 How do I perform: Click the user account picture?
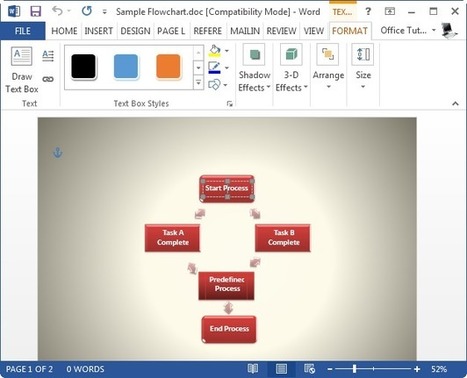[x=449, y=30]
